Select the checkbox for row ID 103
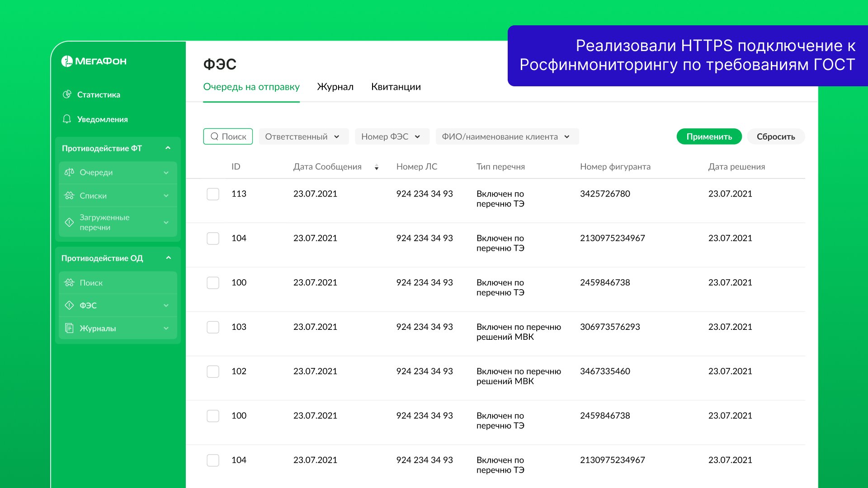 [x=213, y=327]
